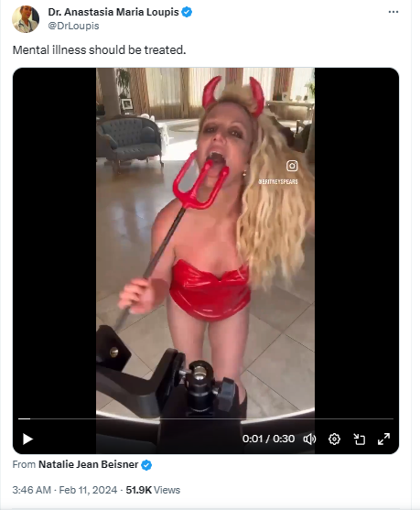Seek using the video progress bar
The width and height of the screenshot is (420, 510).
[x=206, y=419]
